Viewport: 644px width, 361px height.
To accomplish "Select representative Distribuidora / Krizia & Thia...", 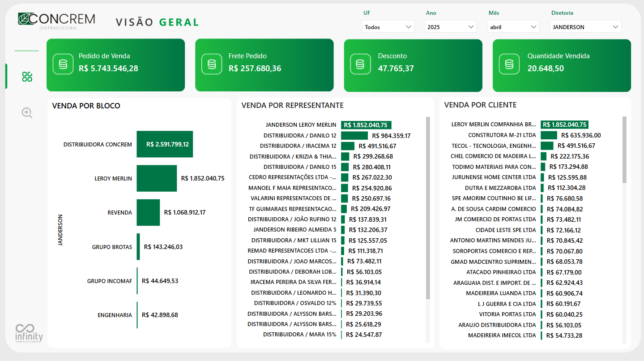I will 293,156.
